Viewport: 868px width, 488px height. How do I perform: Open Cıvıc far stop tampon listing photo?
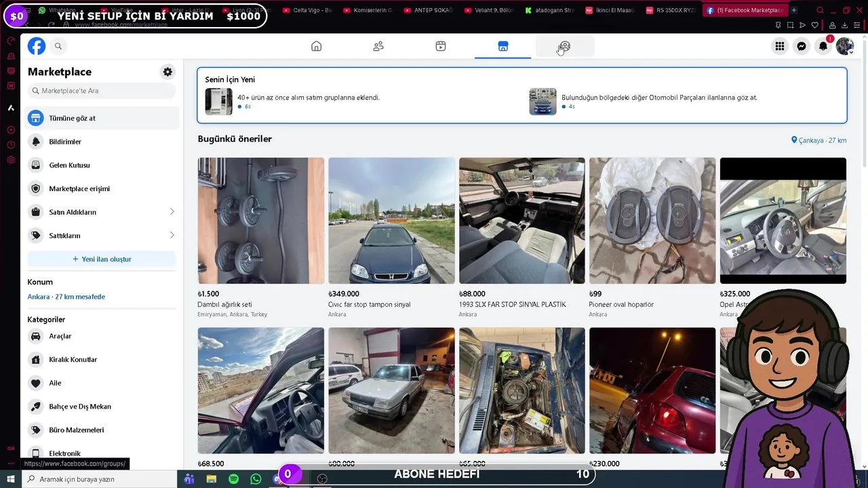coord(391,221)
